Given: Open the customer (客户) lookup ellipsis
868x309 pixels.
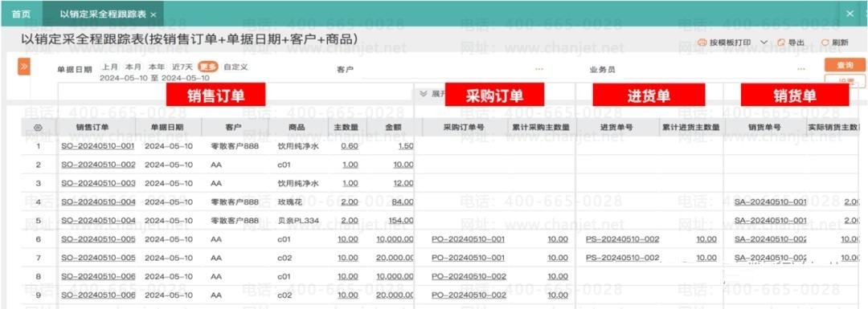Looking at the screenshot, I should pos(539,70).
